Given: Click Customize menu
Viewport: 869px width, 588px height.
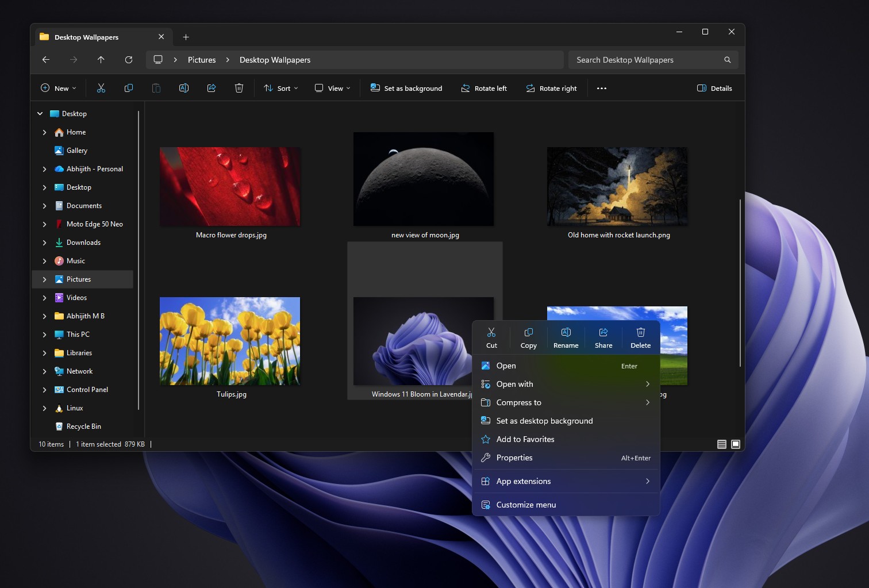Looking at the screenshot, I should [566, 505].
